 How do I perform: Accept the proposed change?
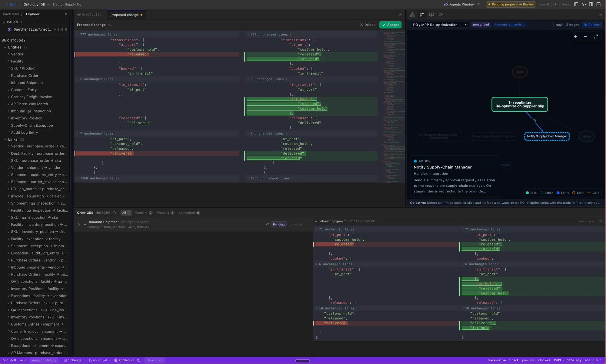pyautogui.click(x=390, y=25)
